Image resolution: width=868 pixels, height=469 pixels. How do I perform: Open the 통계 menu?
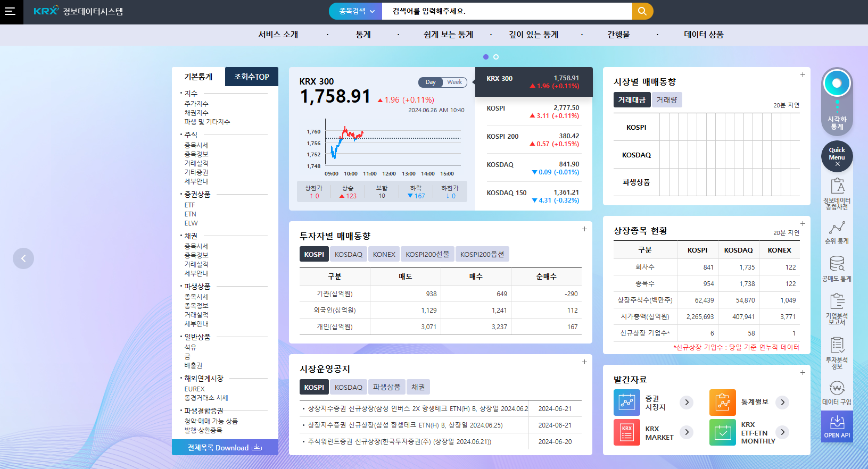363,35
